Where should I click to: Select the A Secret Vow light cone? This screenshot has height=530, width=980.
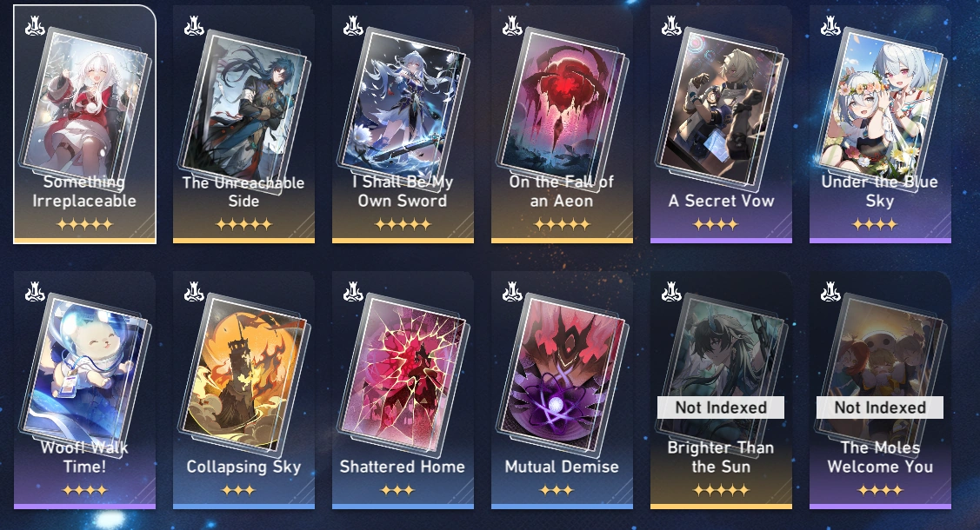721,124
